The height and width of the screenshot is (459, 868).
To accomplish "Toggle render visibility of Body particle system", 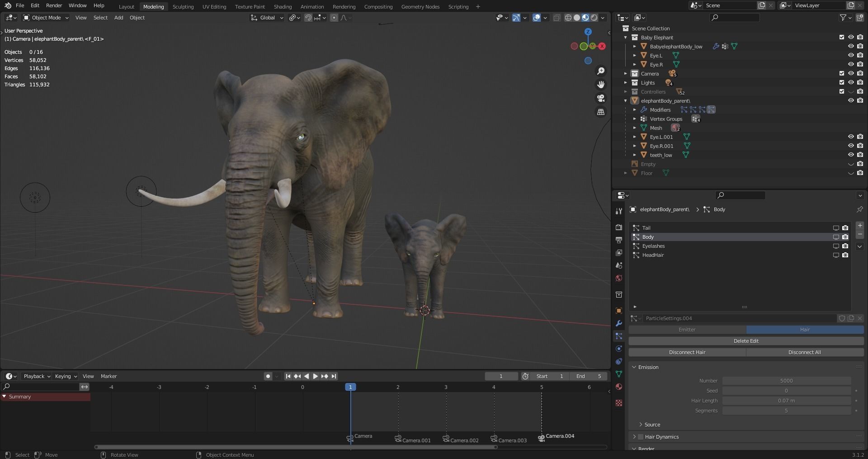I will coord(845,237).
